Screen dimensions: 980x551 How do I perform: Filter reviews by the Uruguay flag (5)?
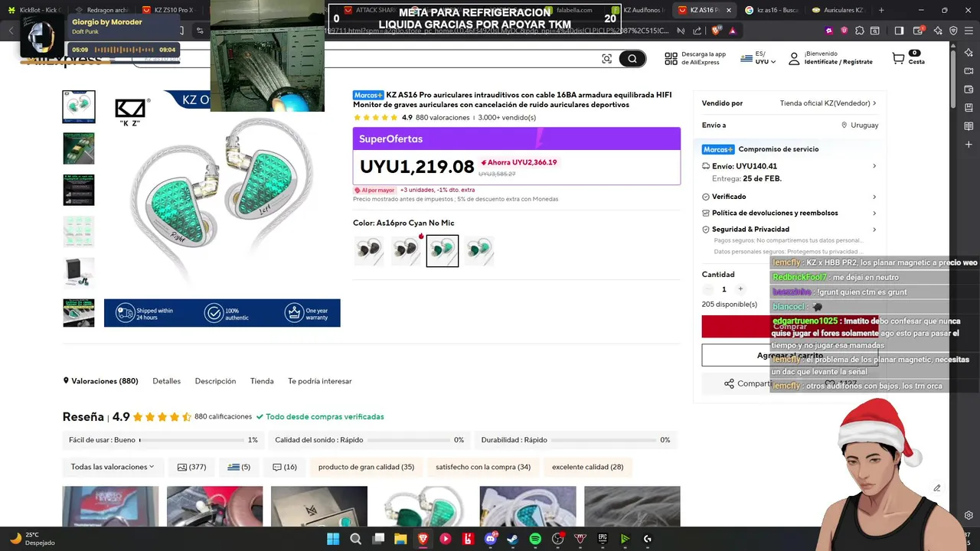[x=239, y=467]
